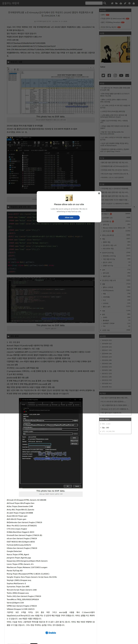
Task: Open the home icon in header
Action: [x=112, y=3]
